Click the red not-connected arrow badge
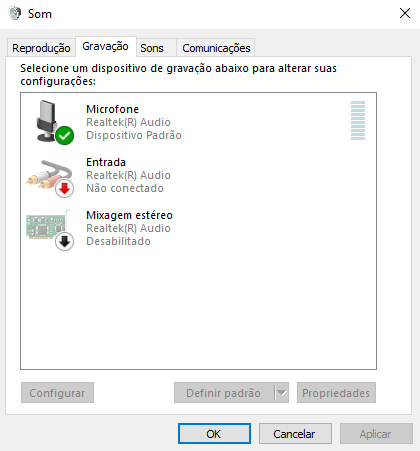 coord(64,188)
